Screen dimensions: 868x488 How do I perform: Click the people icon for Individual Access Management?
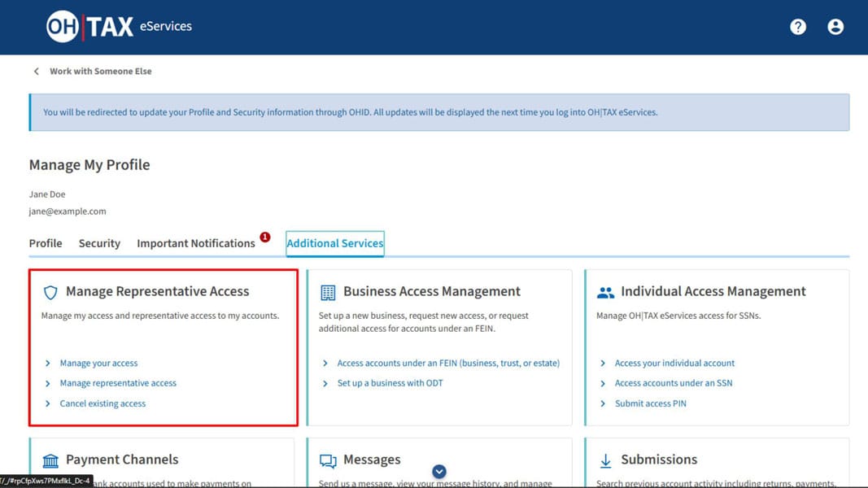tap(605, 292)
